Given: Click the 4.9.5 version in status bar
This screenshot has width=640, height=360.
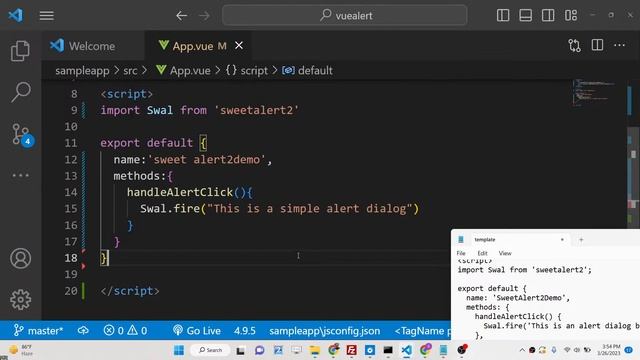Looking at the screenshot, I should click(x=244, y=330).
